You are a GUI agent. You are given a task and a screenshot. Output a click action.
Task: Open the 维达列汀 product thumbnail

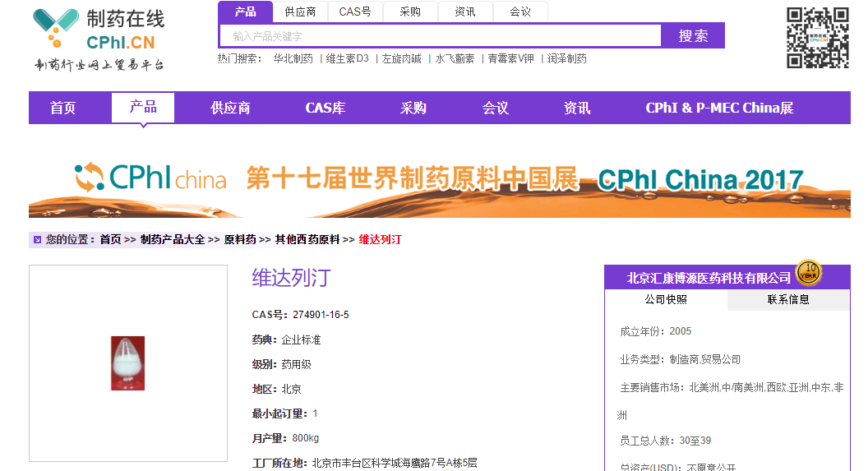[128, 363]
